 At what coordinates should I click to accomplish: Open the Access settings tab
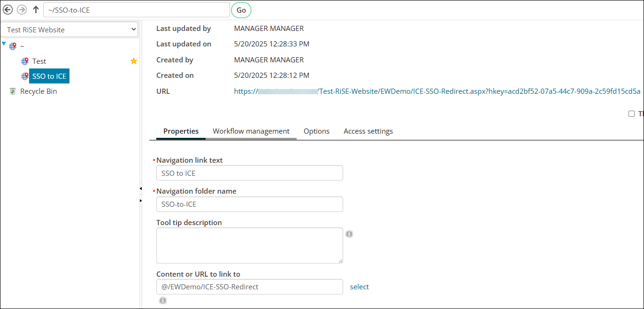(368, 131)
